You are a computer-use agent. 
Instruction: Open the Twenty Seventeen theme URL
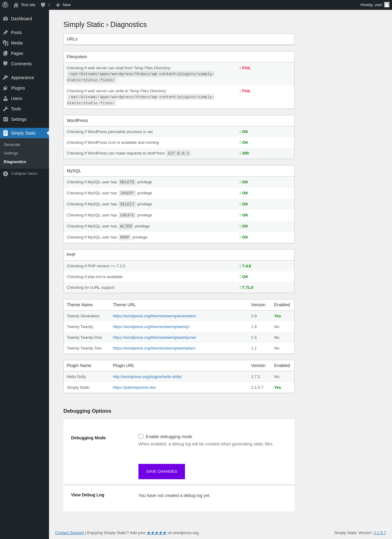click(x=154, y=316)
